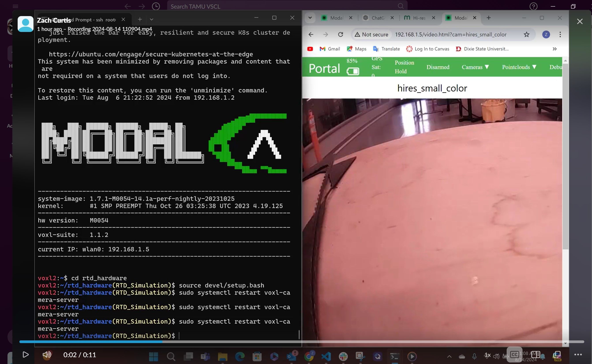Viewport: 592px width, 364px height.
Task: Click the magnifier icon in Slack search bar
Action: [x=401, y=6]
